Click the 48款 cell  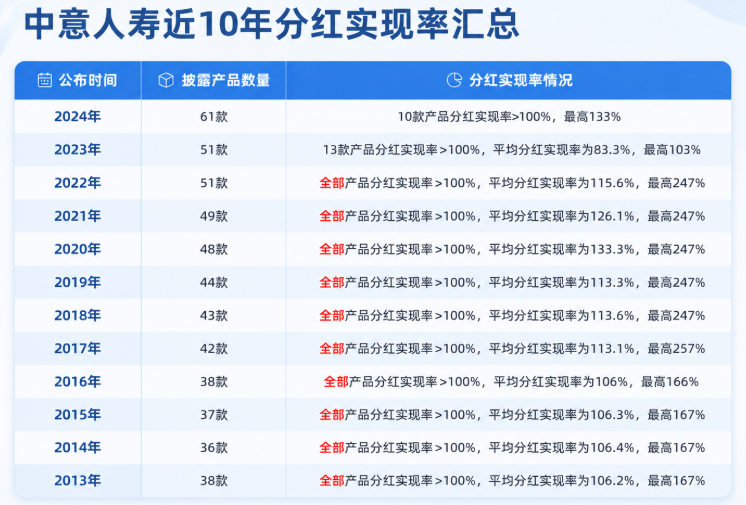click(214, 249)
